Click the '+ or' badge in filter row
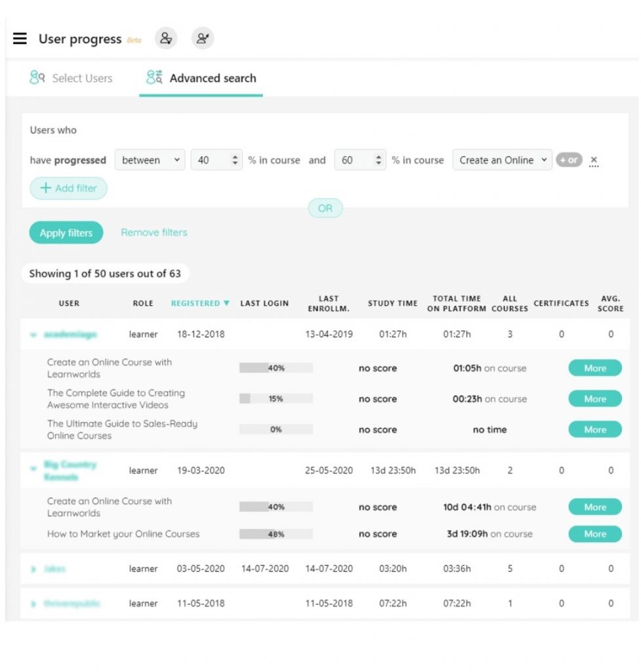Viewport: 641px width, 672px height. click(569, 160)
